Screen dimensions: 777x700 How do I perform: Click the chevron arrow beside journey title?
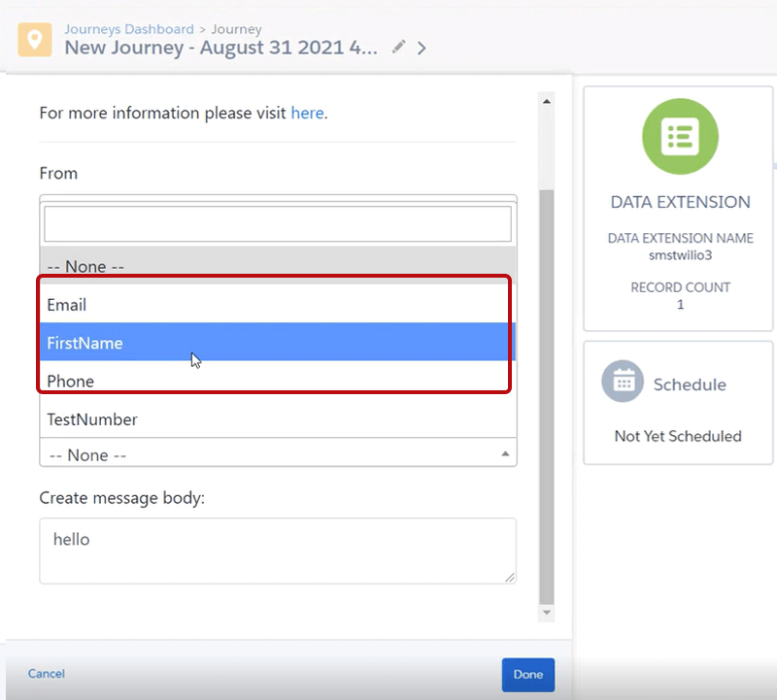pos(422,48)
